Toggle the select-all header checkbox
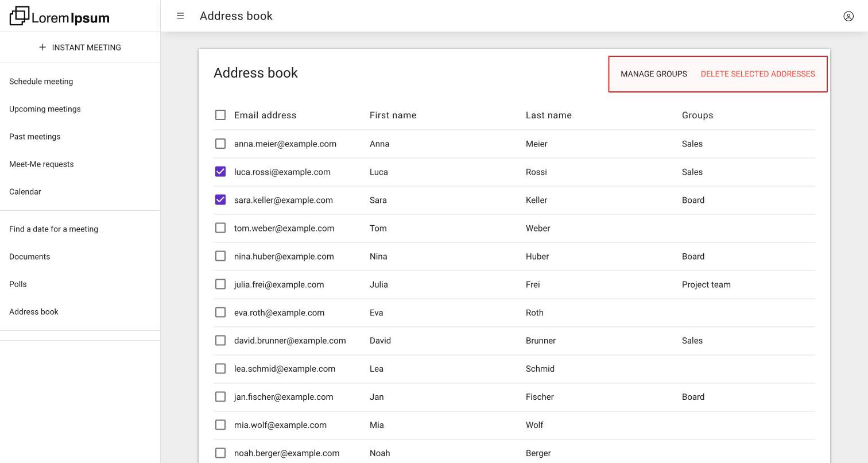 click(220, 115)
